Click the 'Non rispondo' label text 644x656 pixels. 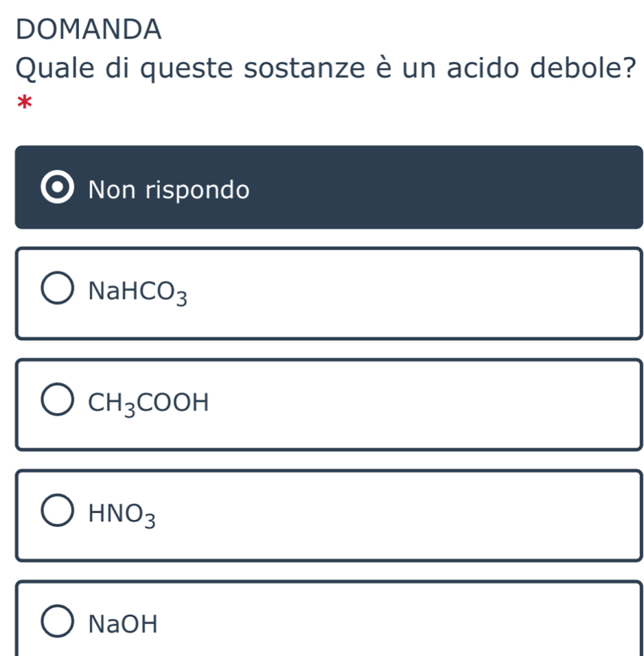169,189
